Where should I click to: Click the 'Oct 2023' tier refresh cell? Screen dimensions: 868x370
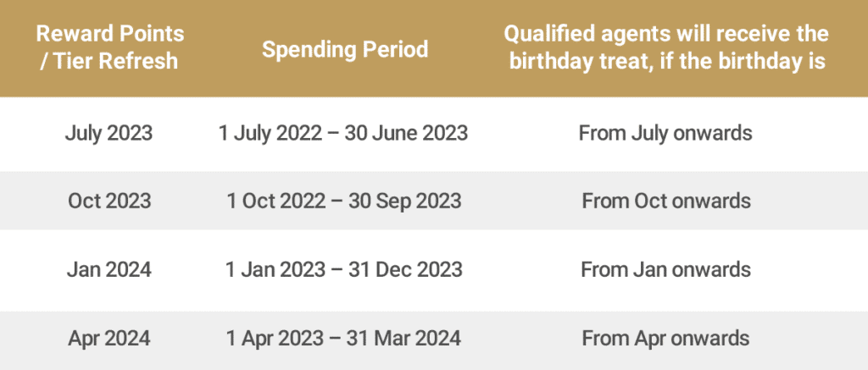(109, 201)
